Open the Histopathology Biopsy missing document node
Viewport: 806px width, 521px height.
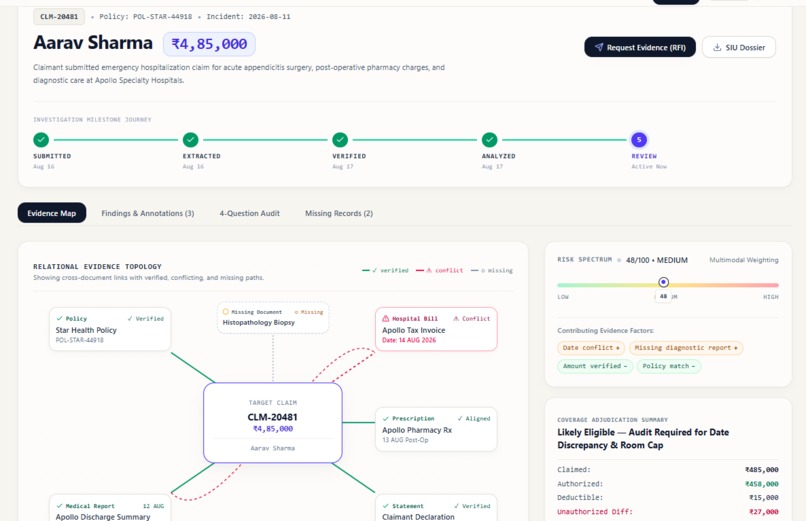click(273, 318)
